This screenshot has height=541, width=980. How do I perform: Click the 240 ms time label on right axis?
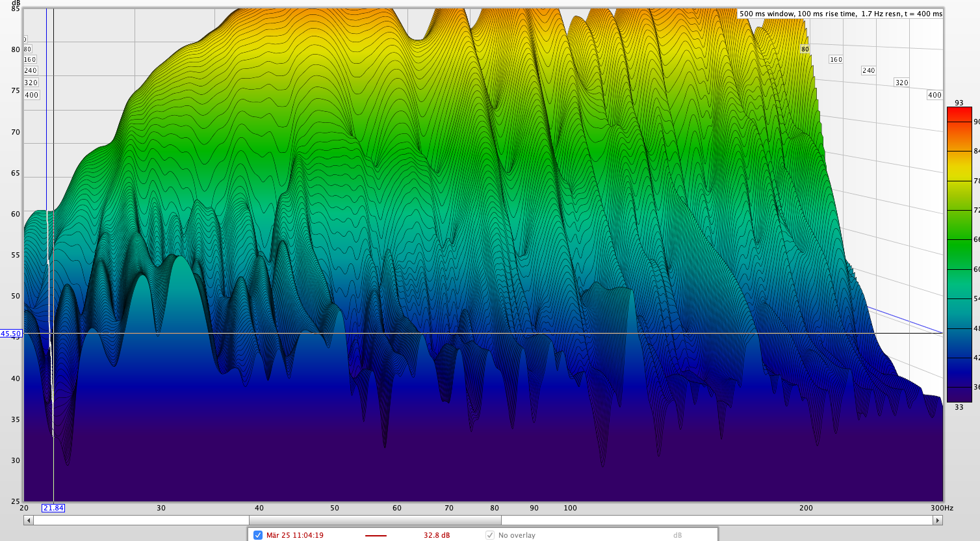[868, 70]
